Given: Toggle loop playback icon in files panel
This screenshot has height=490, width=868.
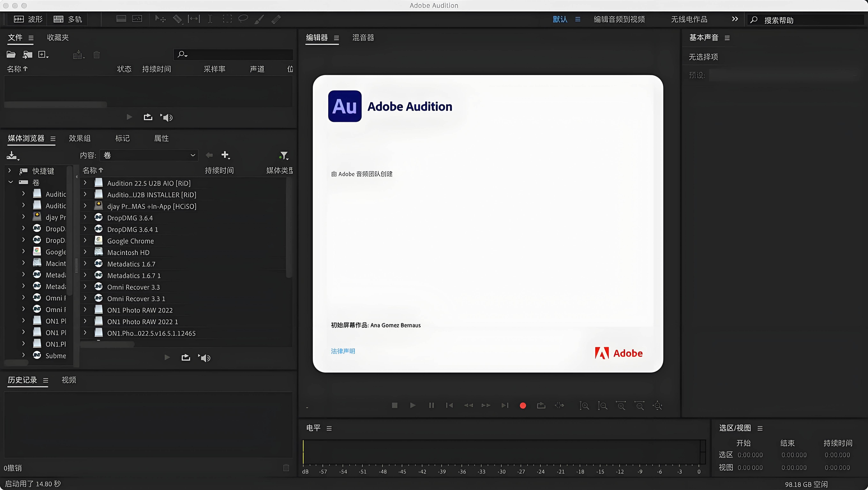Looking at the screenshot, I should click(x=148, y=117).
